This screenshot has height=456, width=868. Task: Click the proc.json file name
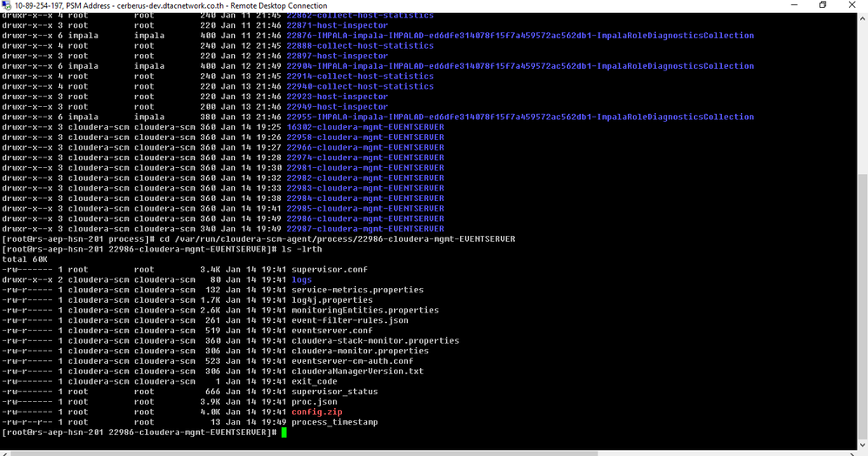click(x=315, y=402)
